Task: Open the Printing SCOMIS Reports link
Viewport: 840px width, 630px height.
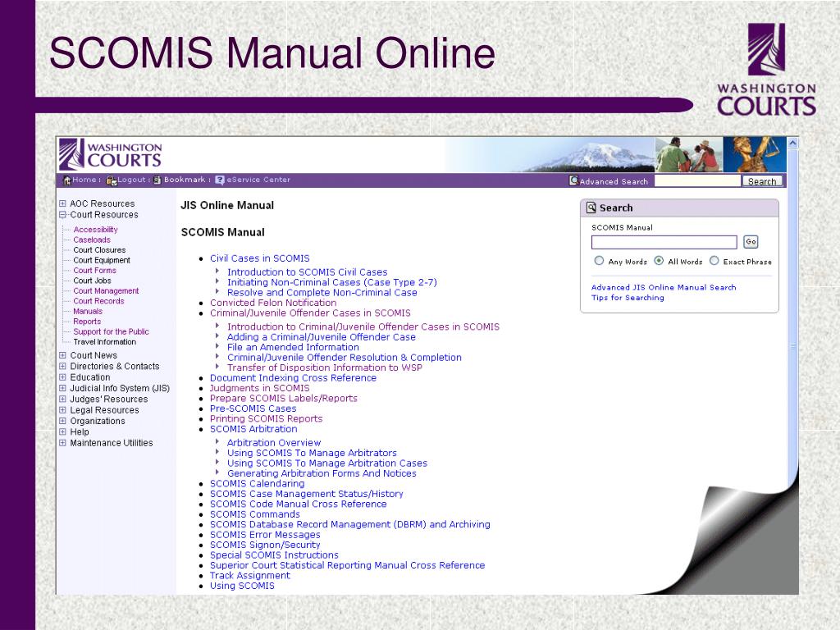Action: pyautogui.click(x=267, y=419)
